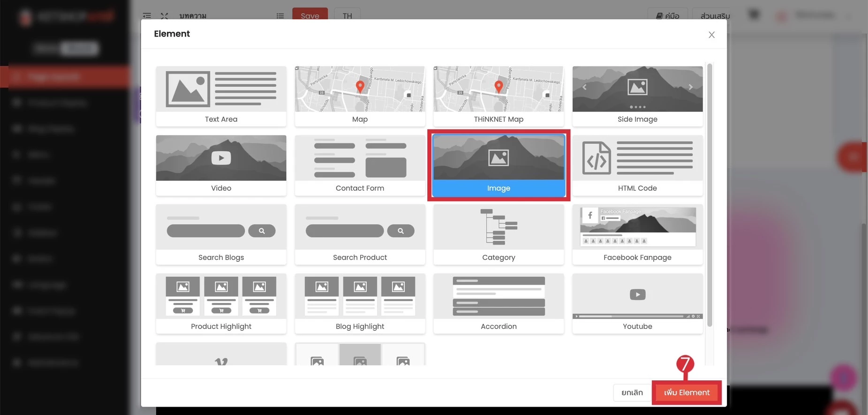Click the red เพิ่ม Element button
This screenshot has width=868, height=415.
(x=687, y=393)
